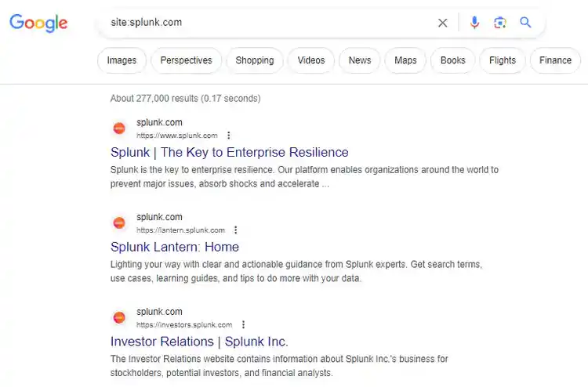This screenshot has height=387, width=588.
Task: Open Google Lens image search
Action: [x=499, y=23]
